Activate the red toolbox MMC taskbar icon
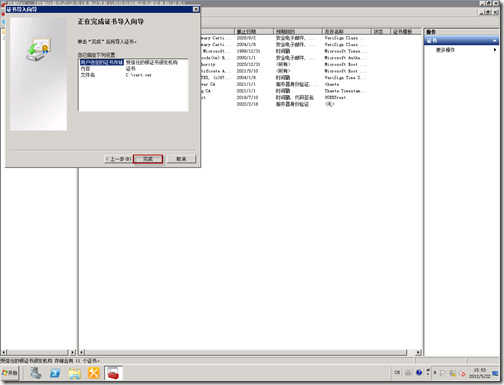 113,373
